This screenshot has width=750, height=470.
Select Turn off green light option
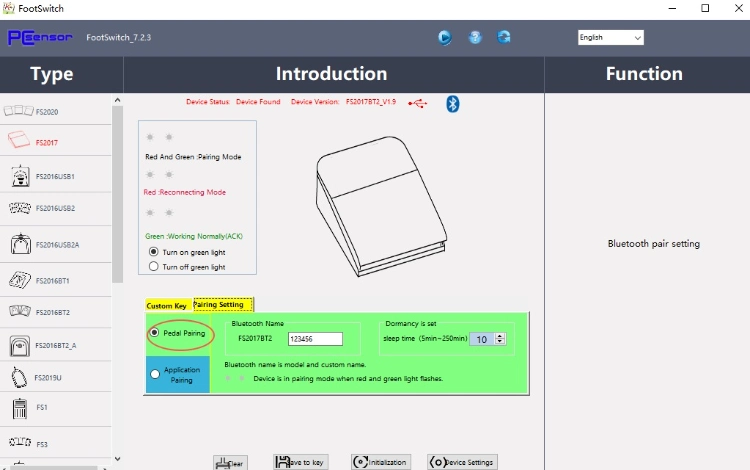point(154,266)
